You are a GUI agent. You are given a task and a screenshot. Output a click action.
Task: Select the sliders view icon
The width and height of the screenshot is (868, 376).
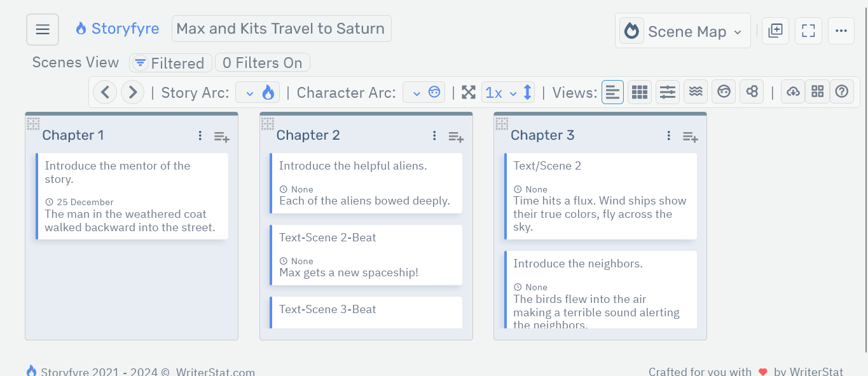click(x=667, y=92)
